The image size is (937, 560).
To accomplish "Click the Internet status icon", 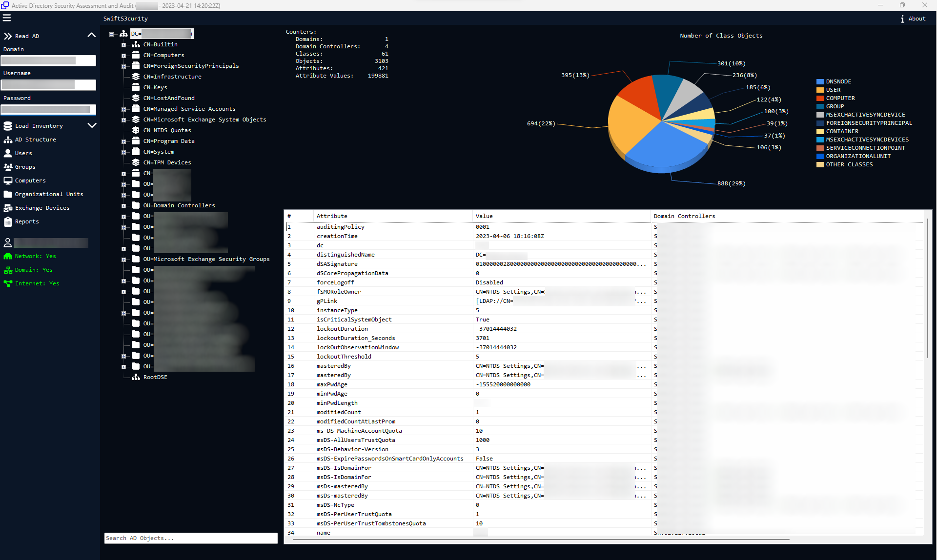I will [8, 283].
